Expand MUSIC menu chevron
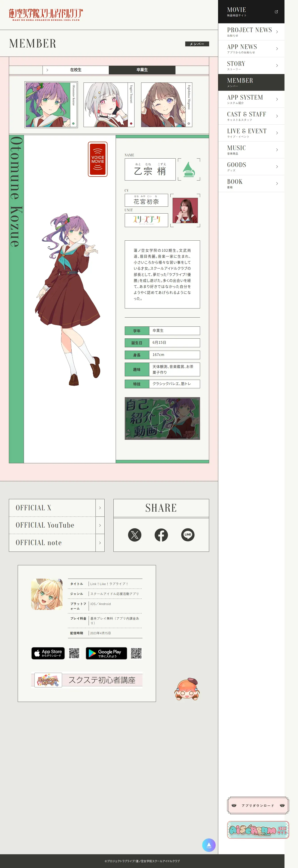The width and height of the screenshot is (298, 868). click(277, 150)
